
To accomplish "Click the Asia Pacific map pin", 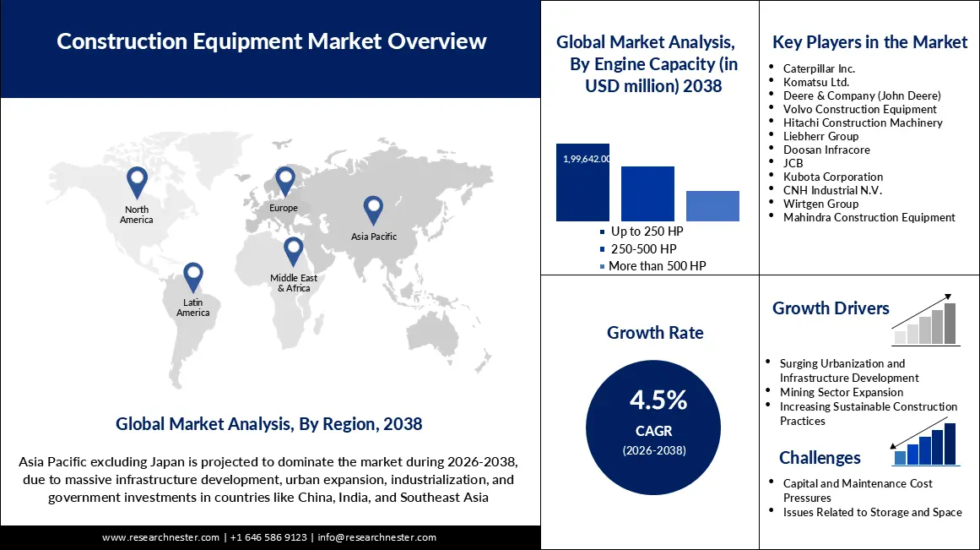I will 373,210.
